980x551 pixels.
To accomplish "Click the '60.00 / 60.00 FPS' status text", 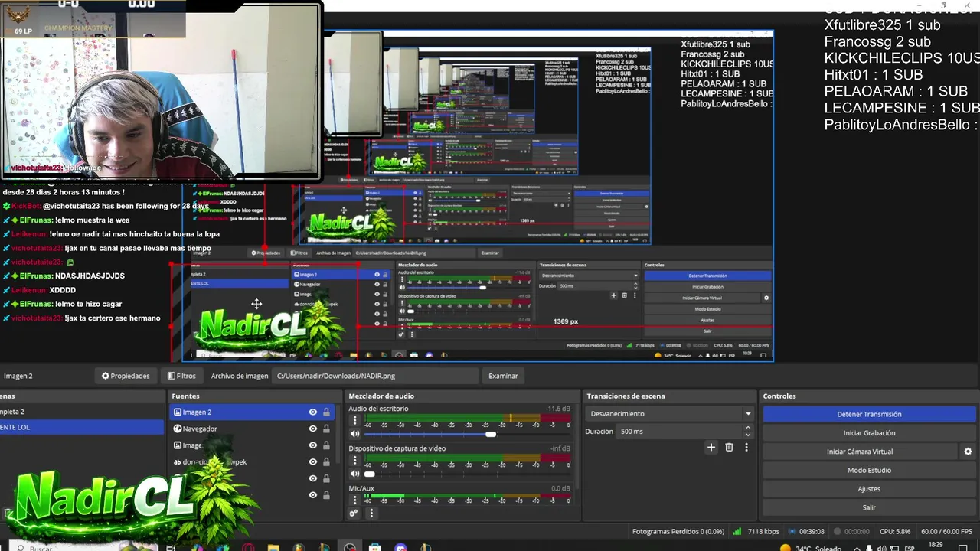I will pyautogui.click(x=946, y=531).
